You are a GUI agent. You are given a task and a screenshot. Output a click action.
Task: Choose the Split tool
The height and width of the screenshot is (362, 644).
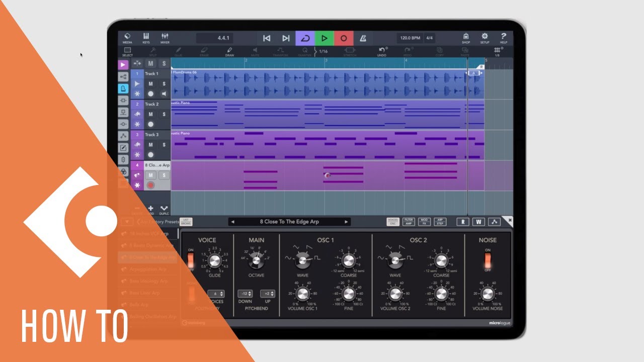[x=153, y=51]
